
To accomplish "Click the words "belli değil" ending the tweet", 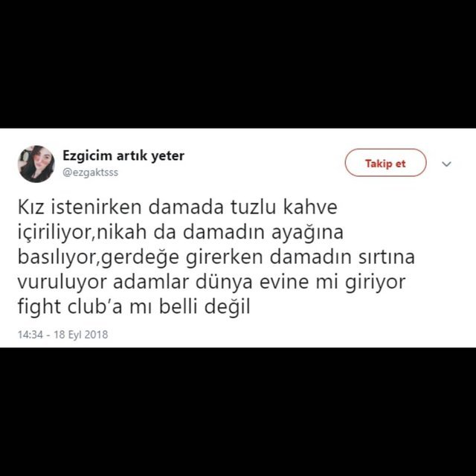I will point(205,307).
